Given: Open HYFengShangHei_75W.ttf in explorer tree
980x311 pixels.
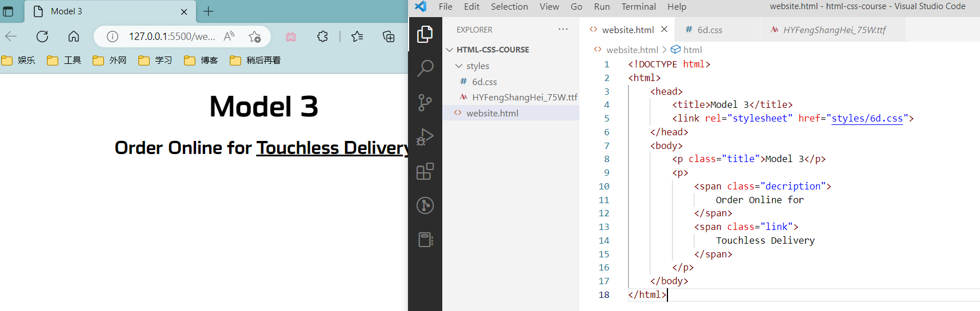Looking at the screenshot, I should [511, 98].
